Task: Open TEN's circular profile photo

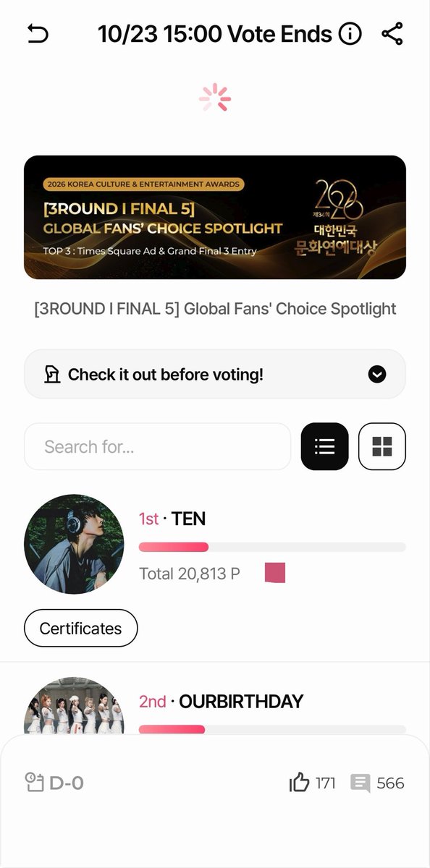Action: coord(74,544)
